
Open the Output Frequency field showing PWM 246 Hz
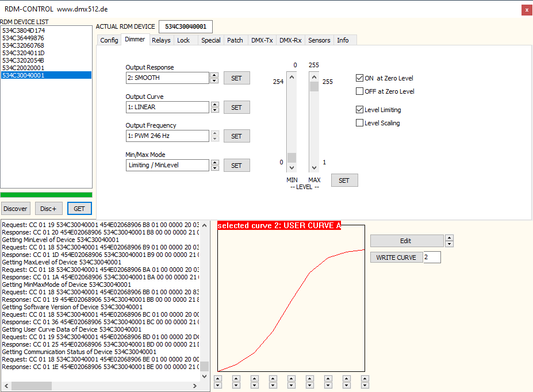coord(167,136)
